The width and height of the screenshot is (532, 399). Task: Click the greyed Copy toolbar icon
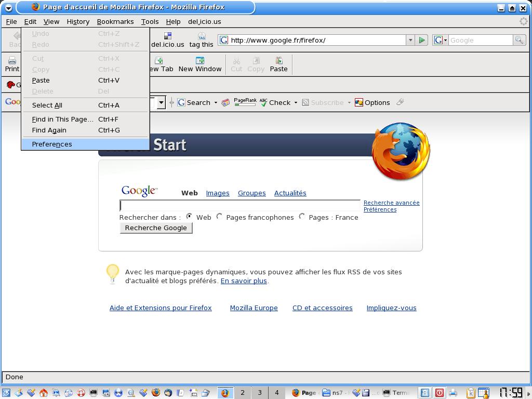(256, 61)
